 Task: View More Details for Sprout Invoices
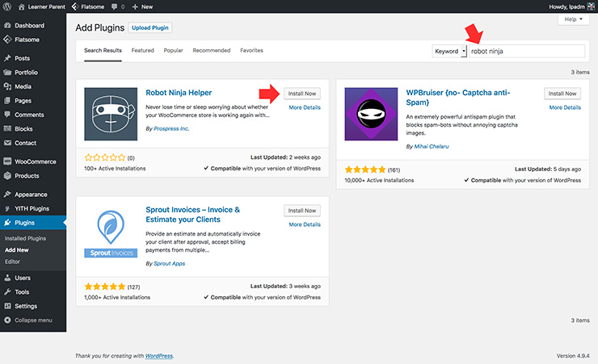coord(305,224)
